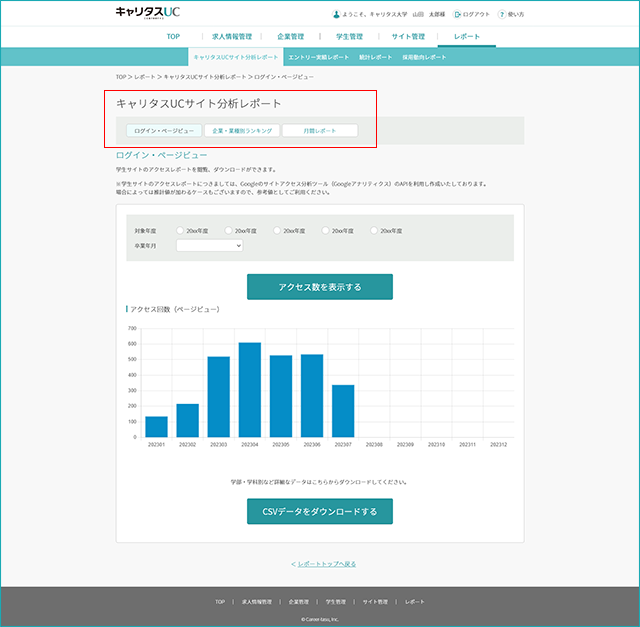Click the tallest bar for 202304

pos(250,390)
